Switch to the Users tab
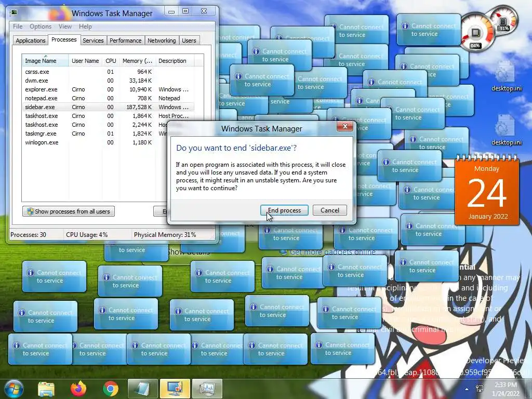The width and height of the screenshot is (532, 399). pyautogui.click(x=189, y=41)
